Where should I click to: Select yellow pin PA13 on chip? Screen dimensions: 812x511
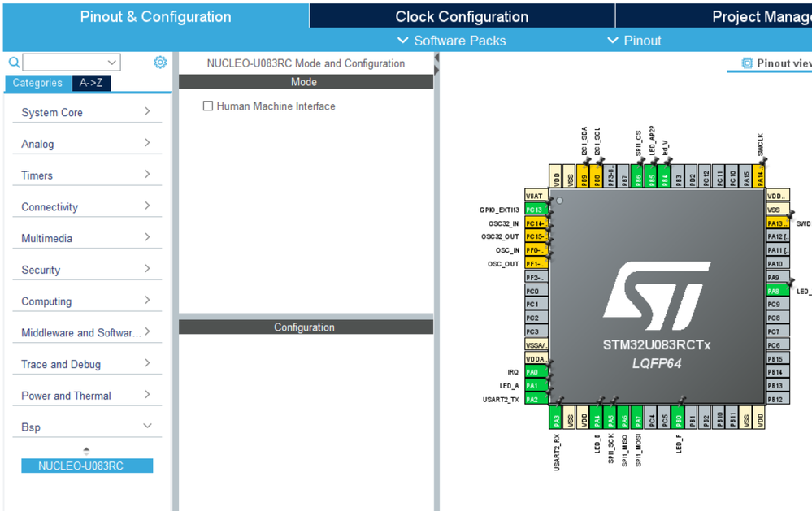[778, 223]
